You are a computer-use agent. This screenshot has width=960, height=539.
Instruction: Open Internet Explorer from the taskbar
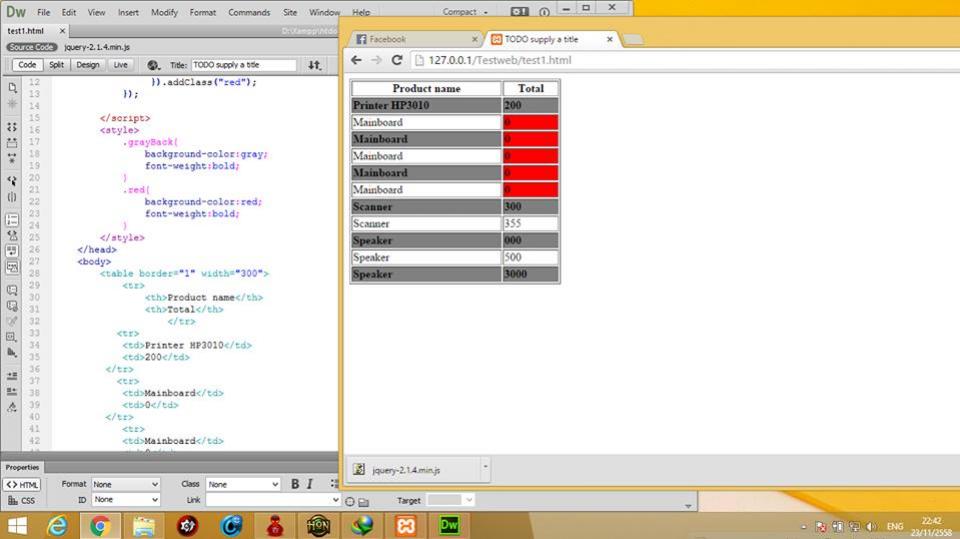(x=57, y=526)
